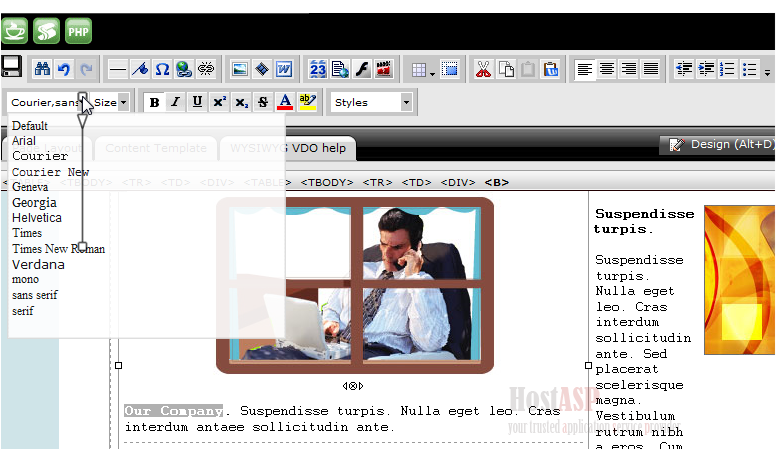Expand the table icon's dropdown arrow

pyautogui.click(x=432, y=74)
